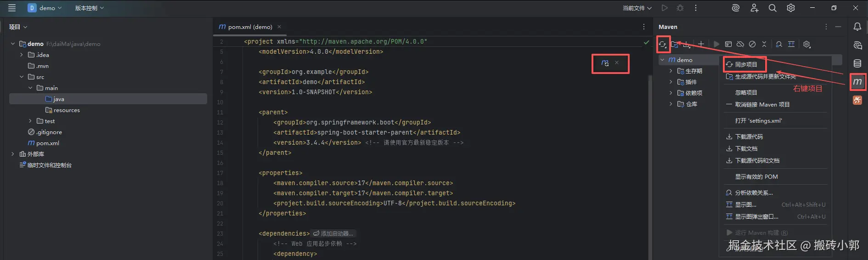This screenshot has height=260, width=868.
Task: Open the Maven tool window sidebar icon
Action: pos(857,82)
